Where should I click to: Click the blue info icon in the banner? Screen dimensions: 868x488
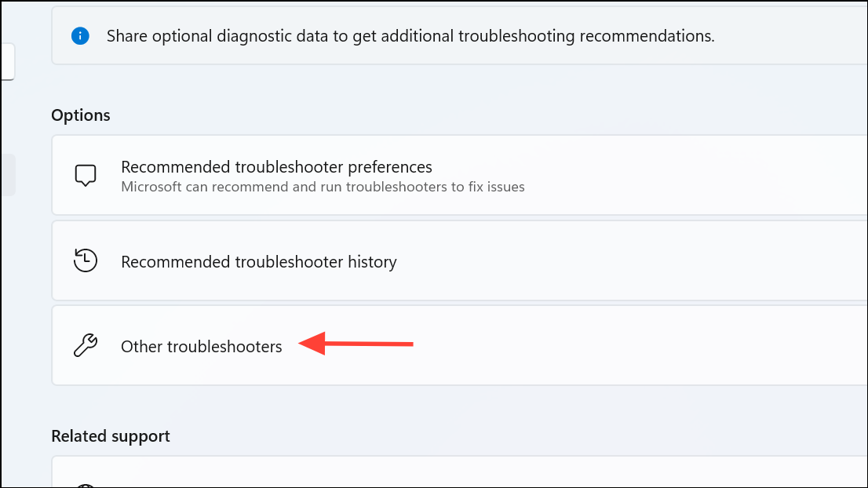(80, 36)
